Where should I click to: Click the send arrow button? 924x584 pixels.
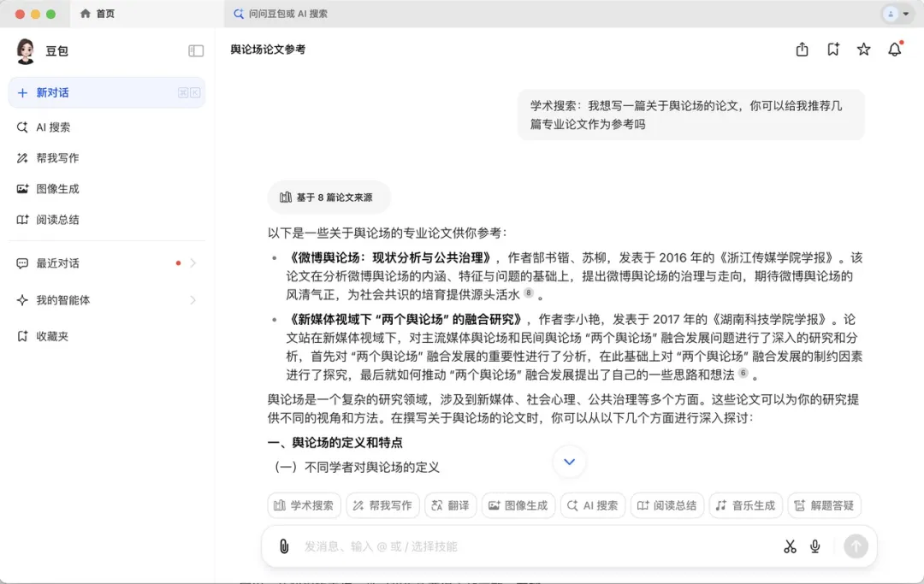856,546
